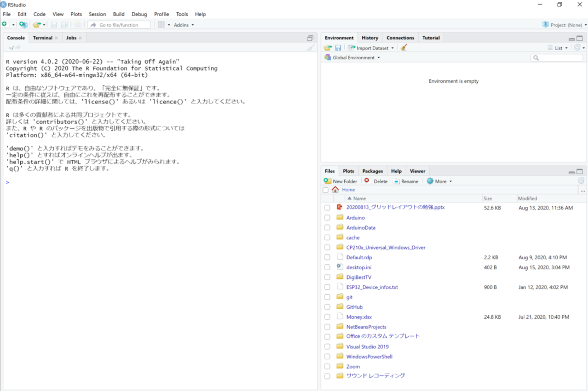Click the Rename button
588x391 pixels.
405,181
